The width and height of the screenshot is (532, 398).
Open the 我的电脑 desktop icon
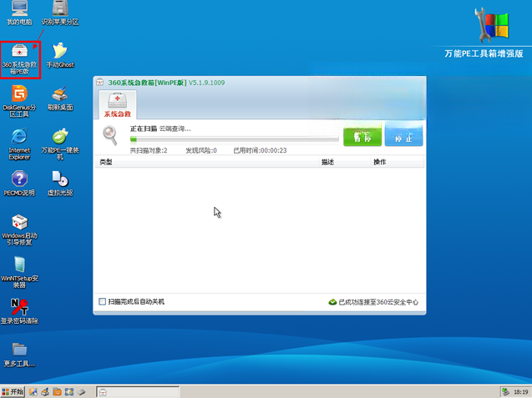(x=19, y=13)
